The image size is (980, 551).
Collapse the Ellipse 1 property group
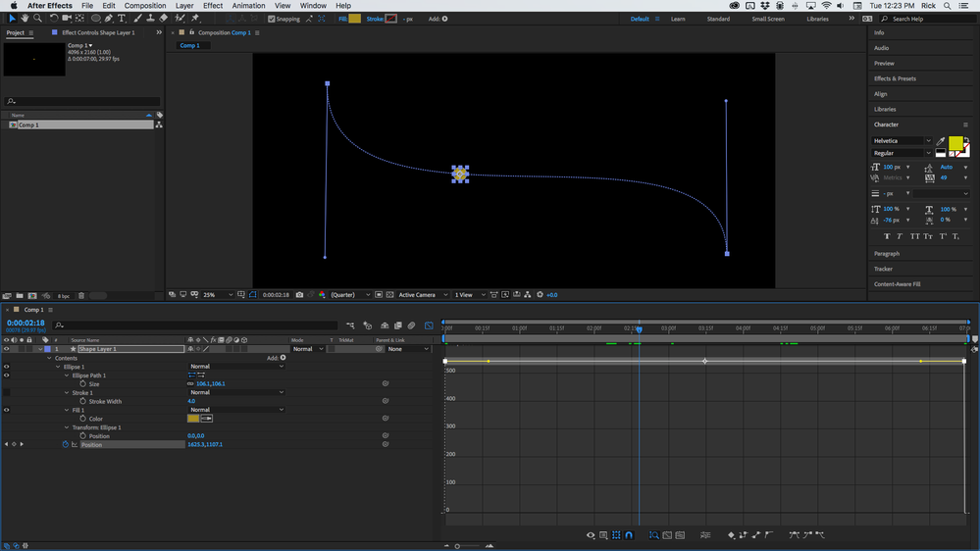(58, 367)
